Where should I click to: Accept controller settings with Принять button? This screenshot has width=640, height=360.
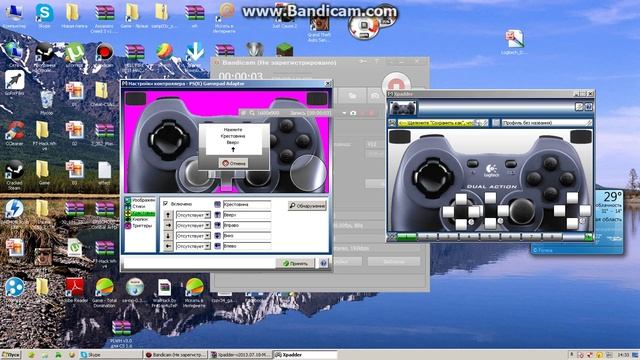click(x=295, y=263)
